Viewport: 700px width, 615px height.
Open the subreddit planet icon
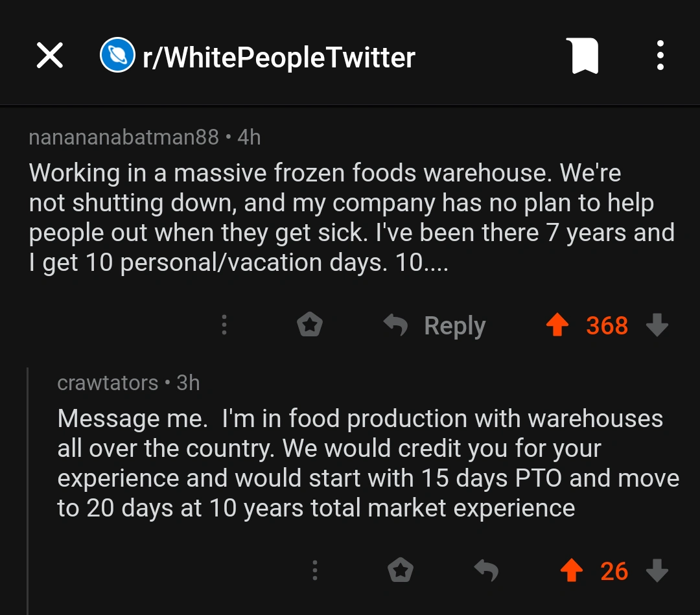point(117,56)
